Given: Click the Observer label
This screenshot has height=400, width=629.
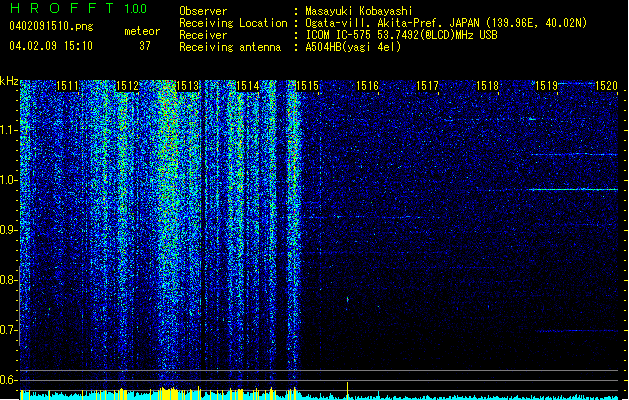Looking at the screenshot, I should pyautogui.click(x=203, y=11).
